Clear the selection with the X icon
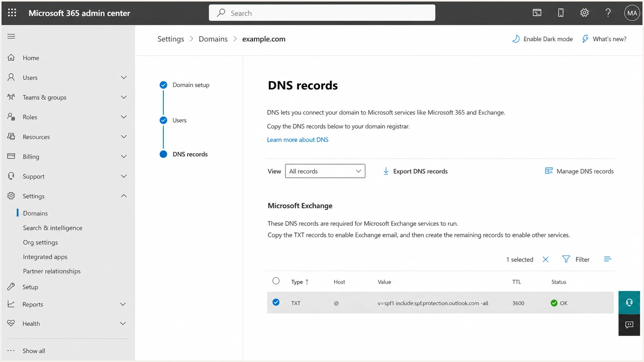The height and width of the screenshot is (362, 644). tap(545, 259)
